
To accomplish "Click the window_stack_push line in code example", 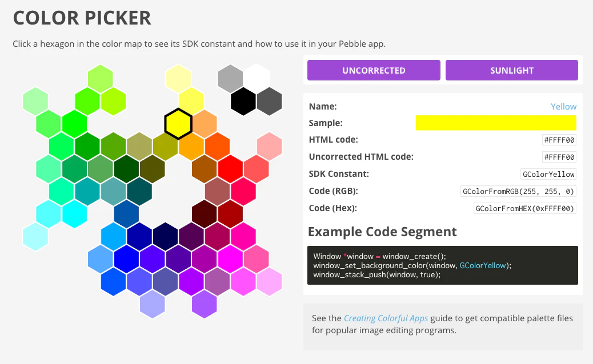I will tap(377, 274).
